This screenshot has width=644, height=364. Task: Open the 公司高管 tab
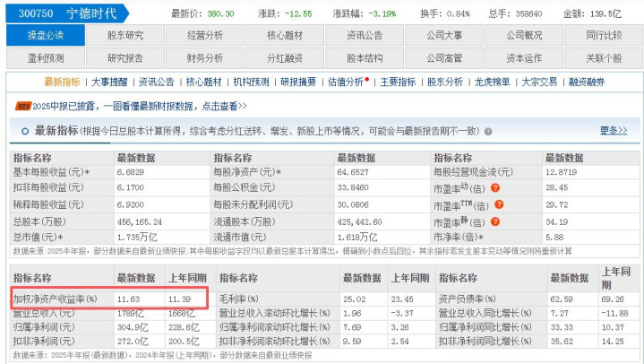point(444,58)
